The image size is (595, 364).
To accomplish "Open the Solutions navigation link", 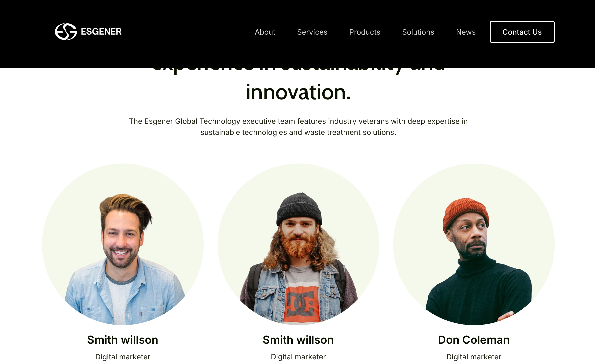I will [x=418, y=32].
